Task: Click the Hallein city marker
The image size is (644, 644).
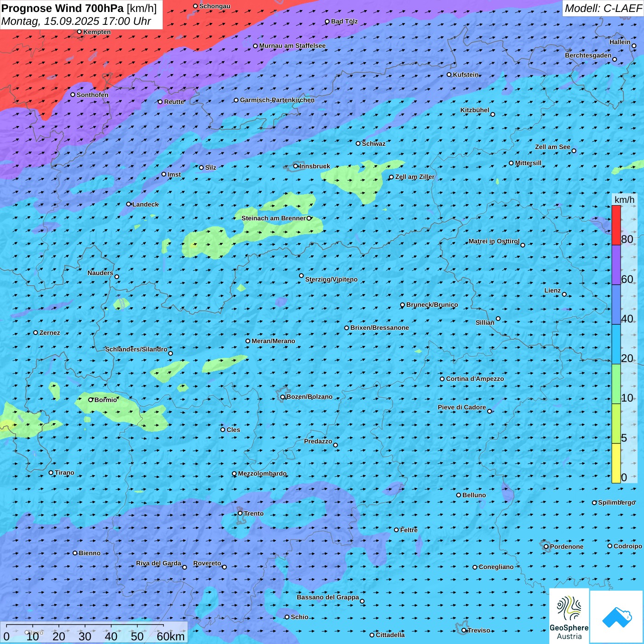Action: pyautogui.click(x=634, y=46)
